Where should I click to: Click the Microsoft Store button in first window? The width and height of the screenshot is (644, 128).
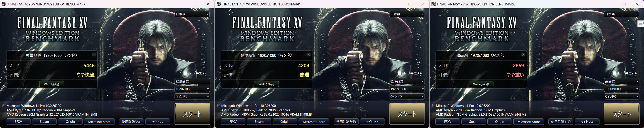pyautogui.click(x=99, y=122)
